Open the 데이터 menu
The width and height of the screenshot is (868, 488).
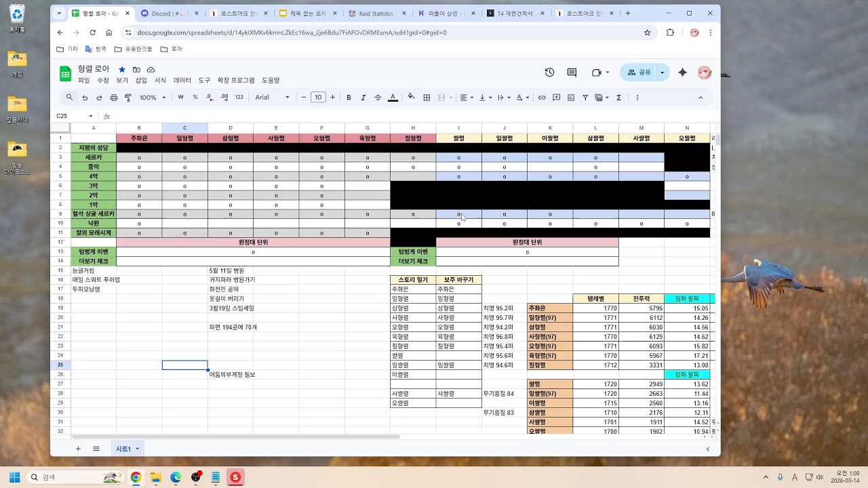(x=182, y=80)
